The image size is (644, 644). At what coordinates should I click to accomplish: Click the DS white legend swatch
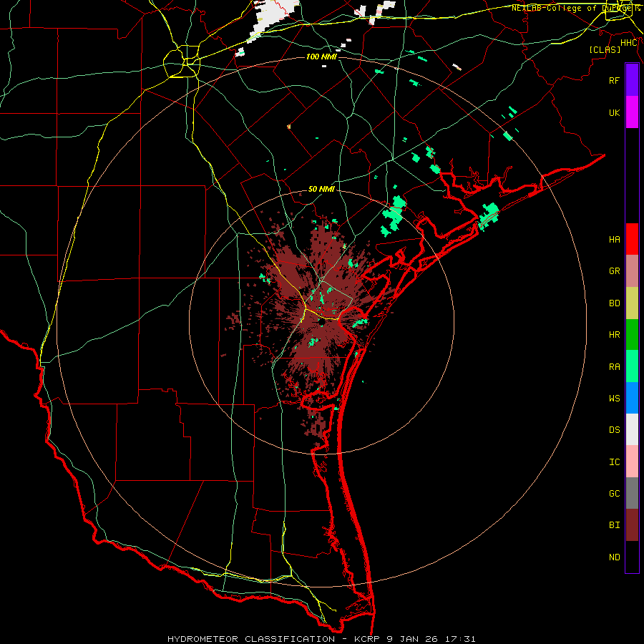point(632,429)
